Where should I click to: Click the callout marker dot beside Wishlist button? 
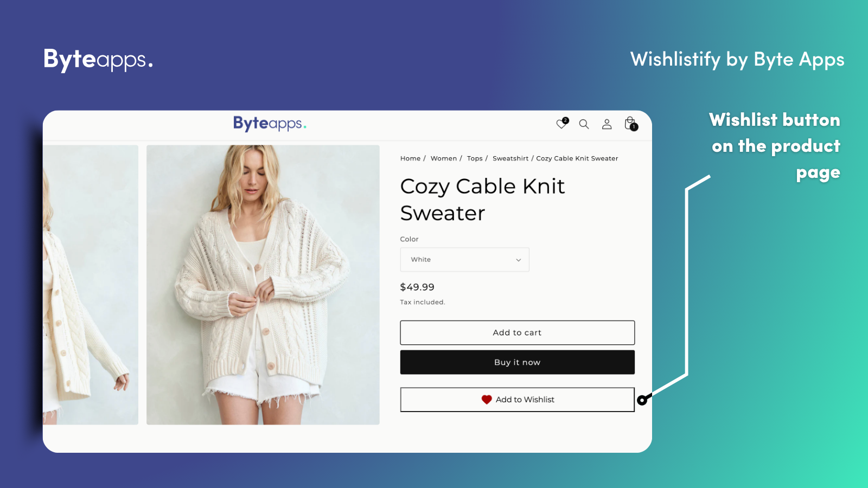(x=642, y=400)
